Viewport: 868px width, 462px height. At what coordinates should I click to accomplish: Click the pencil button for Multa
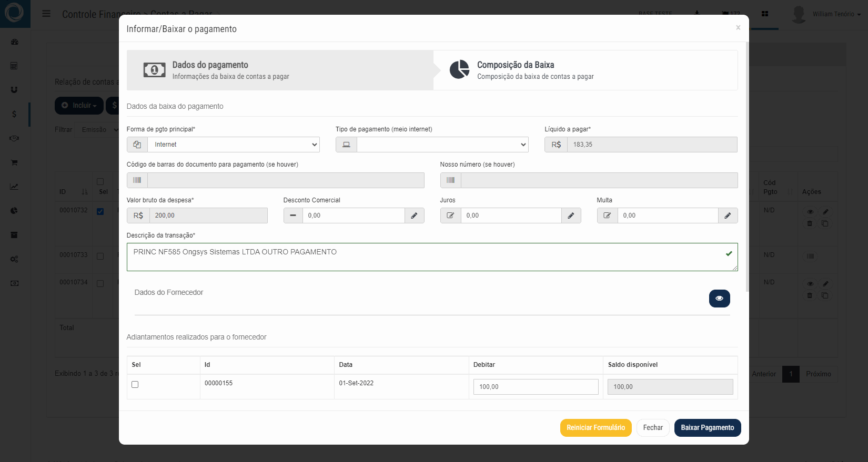click(x=728, y=215)
